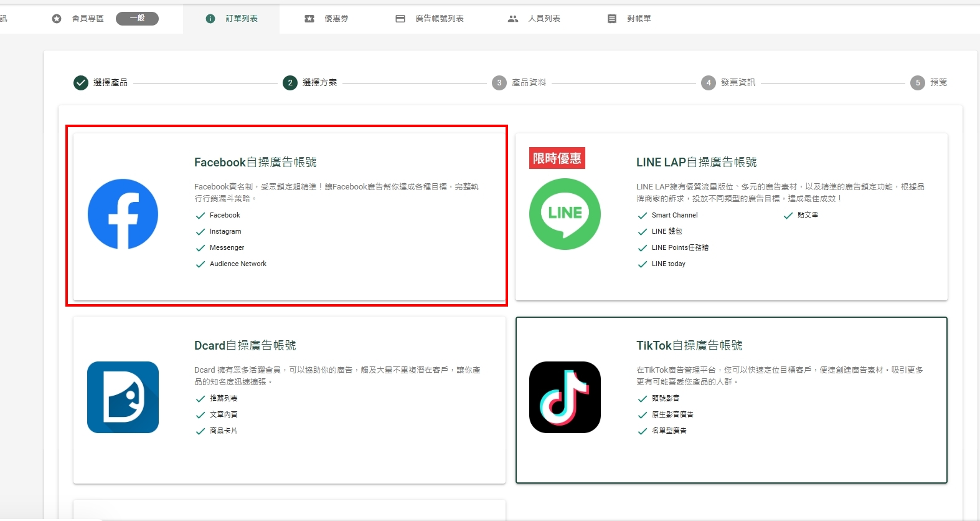Click the Facebook logo icon
Viewport: 980px width, 521px height.
(123, 214)
